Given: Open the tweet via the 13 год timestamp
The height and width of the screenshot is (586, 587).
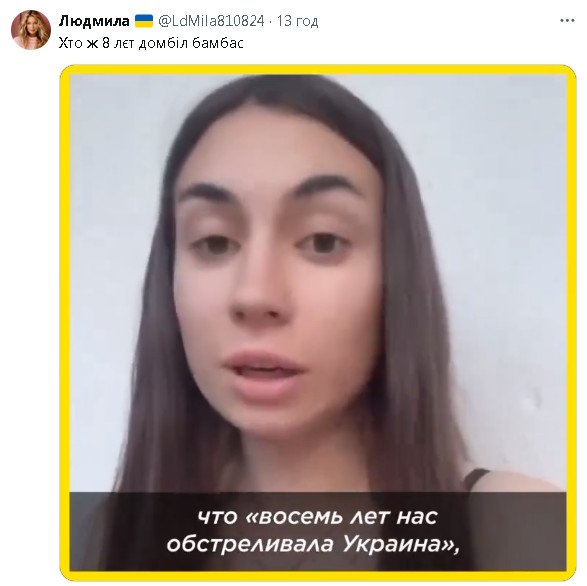Looking at the screenshot, I should point(298,21).
